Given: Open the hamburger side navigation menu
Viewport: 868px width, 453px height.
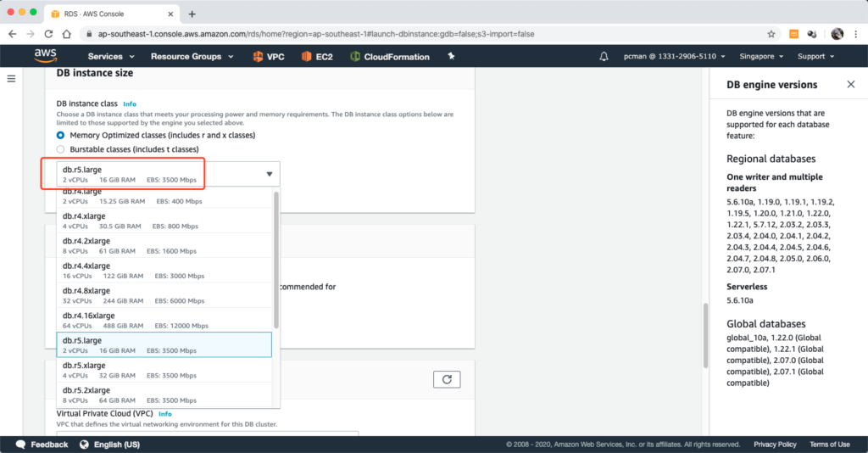Looking at the screenshot, I should (x=12, y=79).
